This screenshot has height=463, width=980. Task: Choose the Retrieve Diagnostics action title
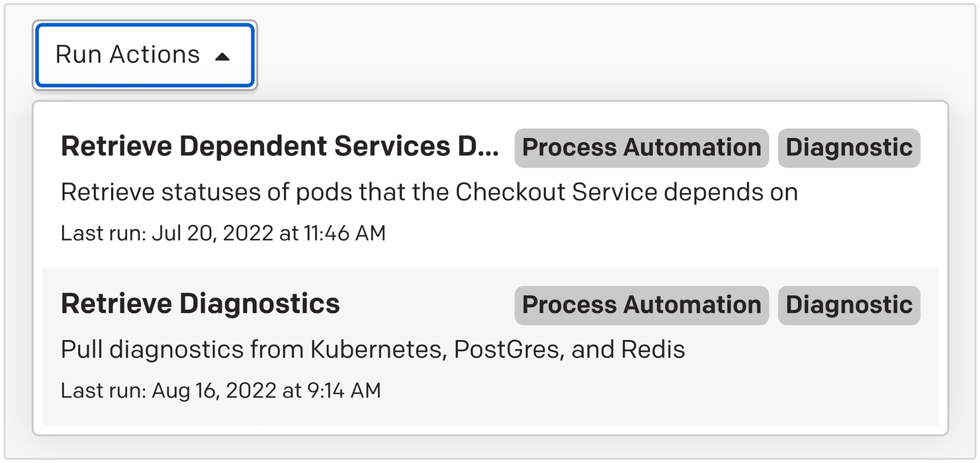pos(200,304)
